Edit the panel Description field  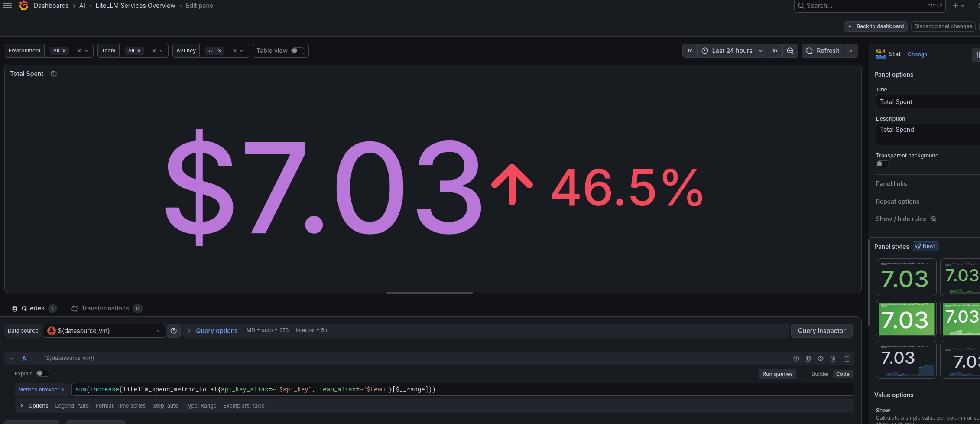tap(928, 134)
